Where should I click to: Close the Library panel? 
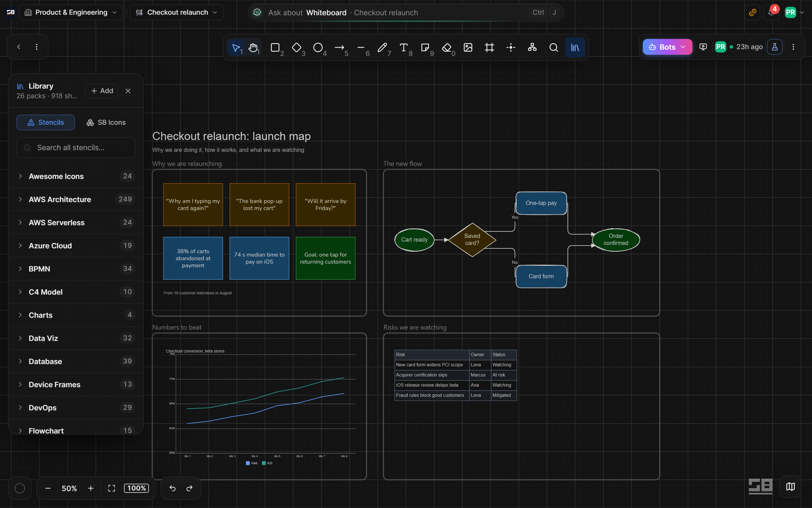pos(128,91)
